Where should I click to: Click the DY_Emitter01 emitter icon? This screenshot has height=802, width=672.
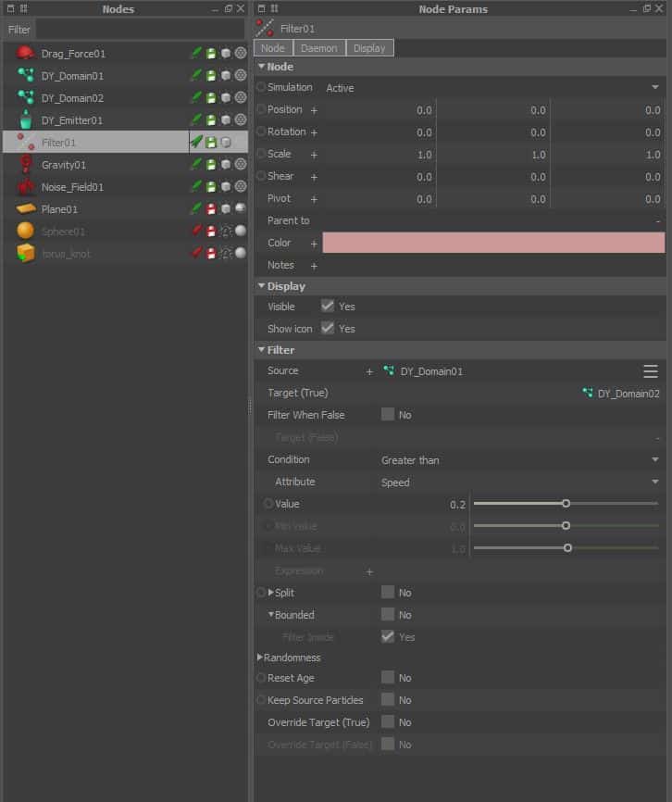coord(25,120)
